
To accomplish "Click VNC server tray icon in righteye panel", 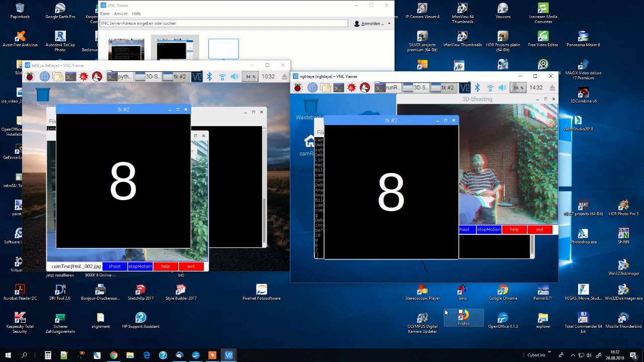I will pos(464,87).
